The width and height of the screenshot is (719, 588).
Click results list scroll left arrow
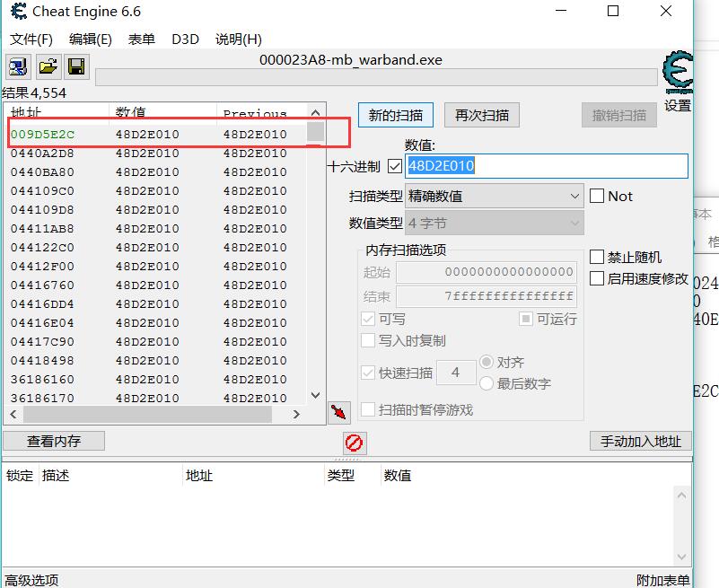pyautogui.click(x=13, y=415)
